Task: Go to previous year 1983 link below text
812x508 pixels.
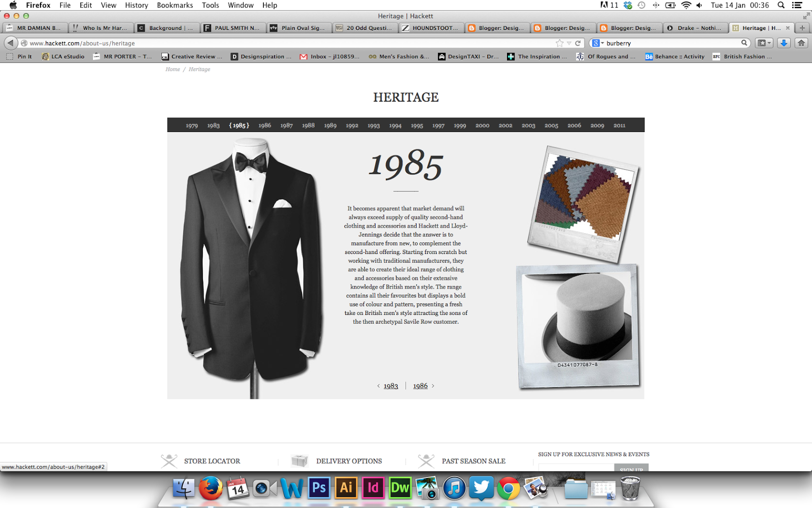Action: pos(391,386)
